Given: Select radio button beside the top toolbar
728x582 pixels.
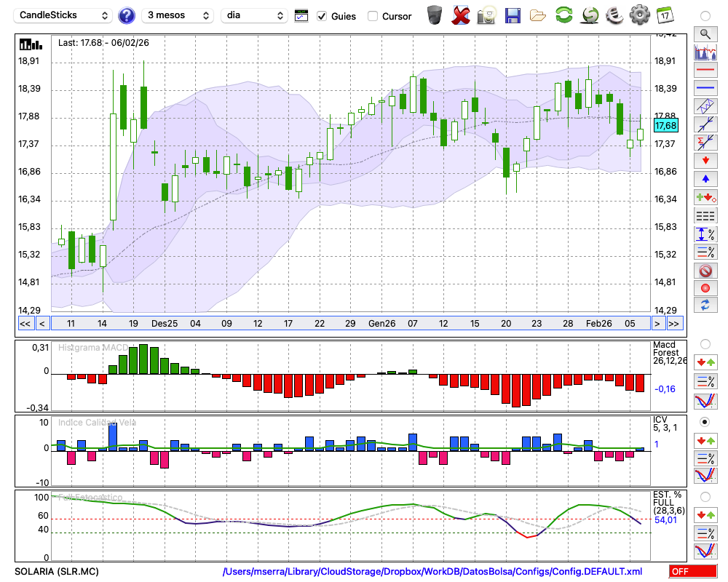Looking at the screenshot, I should 705,16.
